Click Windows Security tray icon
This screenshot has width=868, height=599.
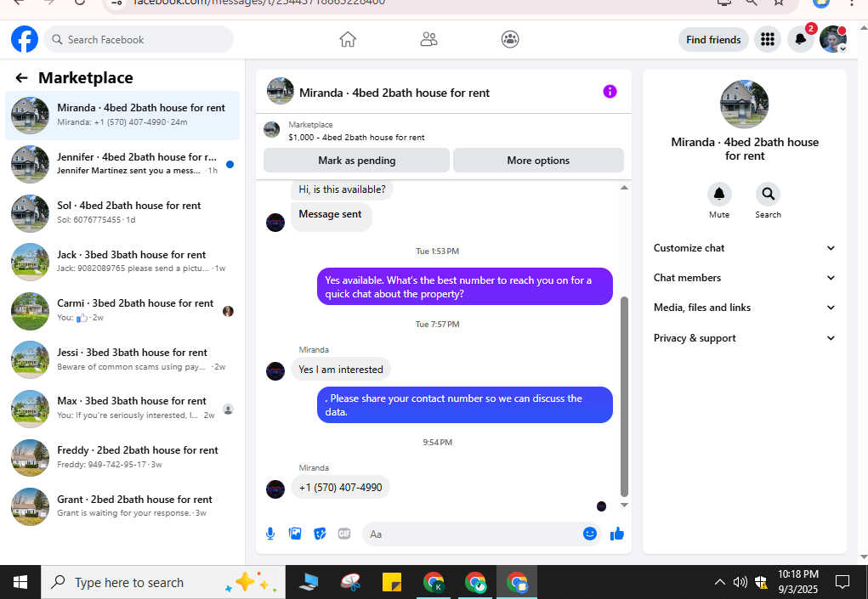point(761,582)
